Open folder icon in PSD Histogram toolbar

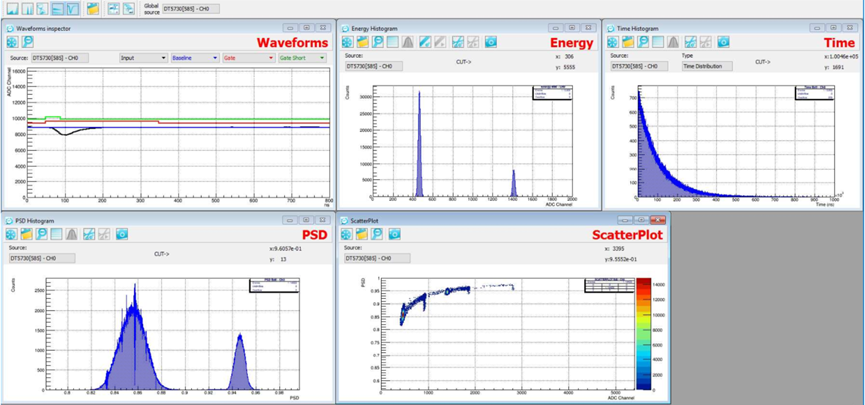[x=26, y=235]
